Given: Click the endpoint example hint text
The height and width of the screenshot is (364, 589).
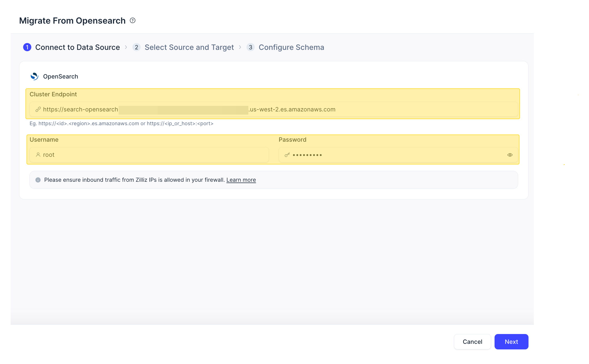Looking at the screenshot, I should tap(122, 123).
